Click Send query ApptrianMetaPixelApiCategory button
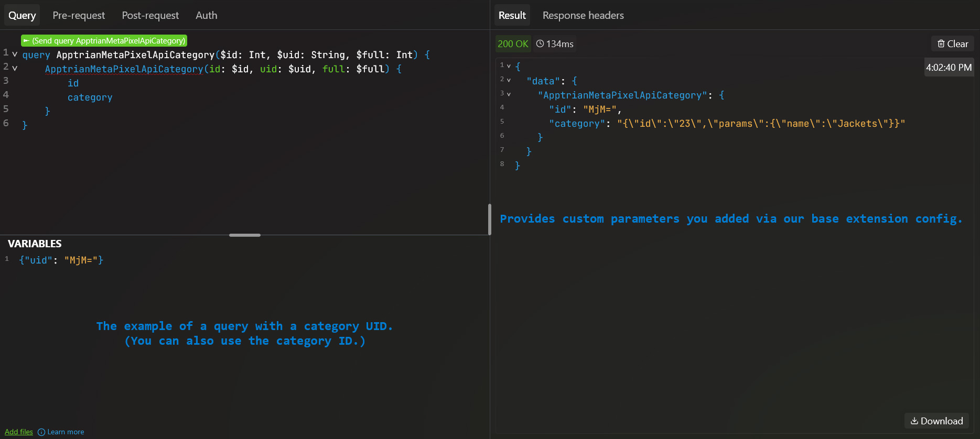This screenshot has width=980, height=439. (104, 40)
